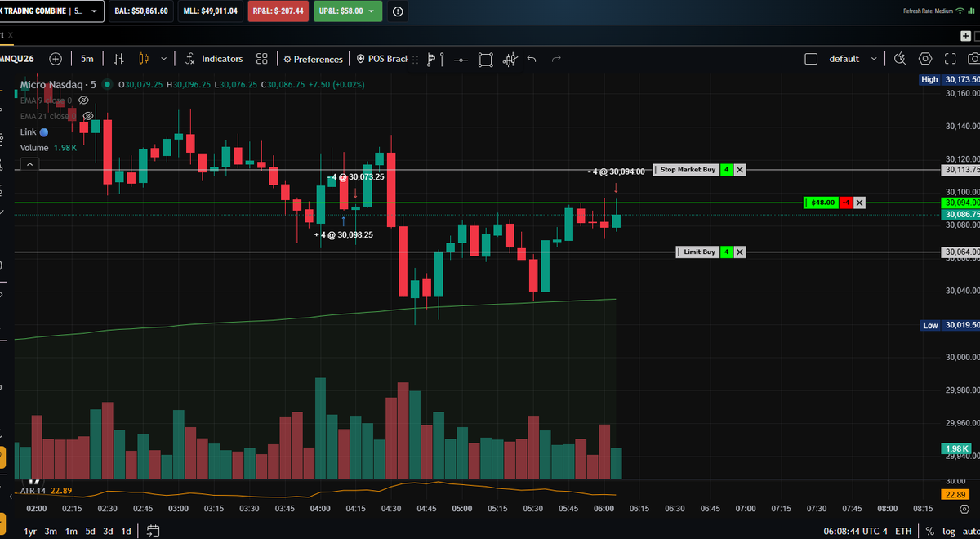Click the layout square icon beside default
Image resolution: width=980 pixels, height=539 pixels.
click(811, 59)
